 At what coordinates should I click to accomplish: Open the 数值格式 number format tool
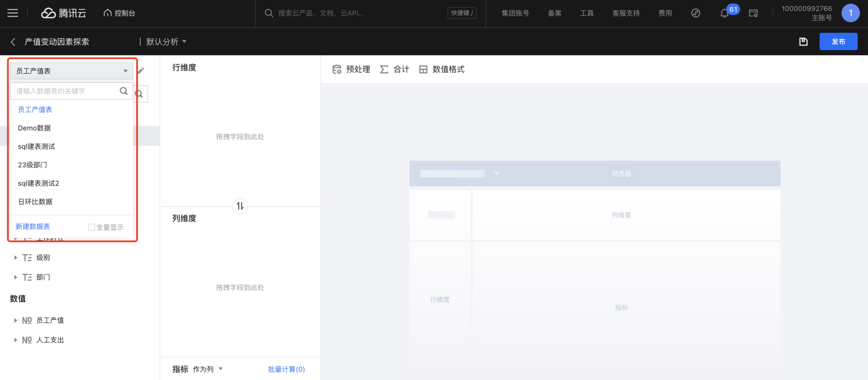(442, 69)
